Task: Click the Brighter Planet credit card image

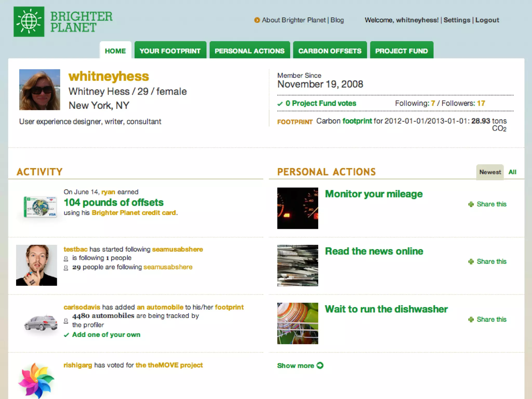Action: pos(41,207)
